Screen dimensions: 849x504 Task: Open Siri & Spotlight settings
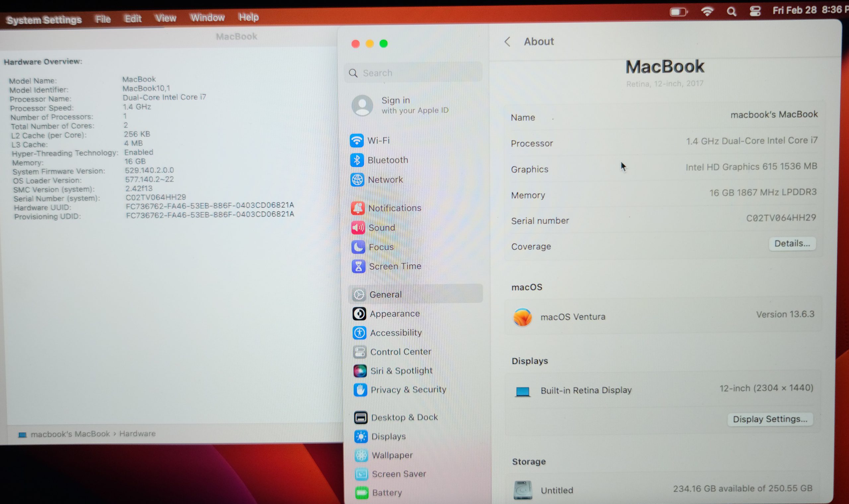(401, 370)
